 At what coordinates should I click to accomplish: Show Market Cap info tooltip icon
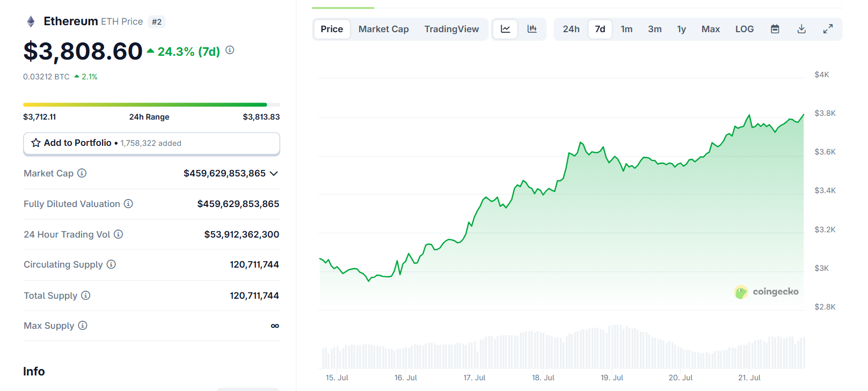(x=82, y=173)
